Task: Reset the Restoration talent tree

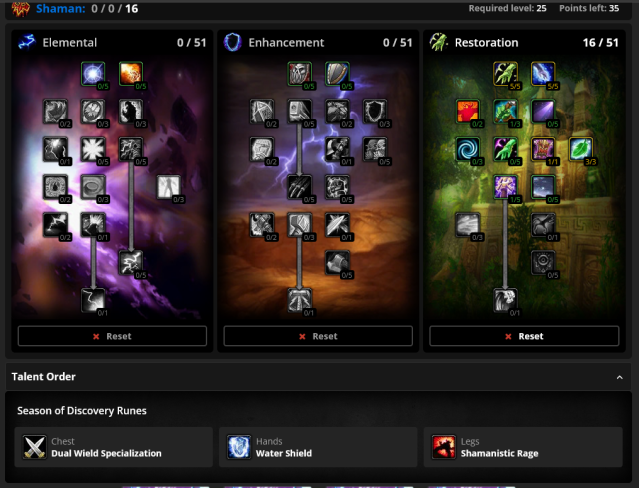Action: [x=524, y=336]
